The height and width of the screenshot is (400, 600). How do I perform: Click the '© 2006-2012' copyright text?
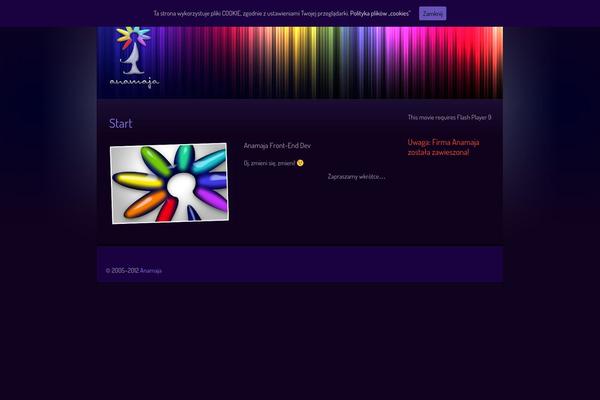pos(122,271)
